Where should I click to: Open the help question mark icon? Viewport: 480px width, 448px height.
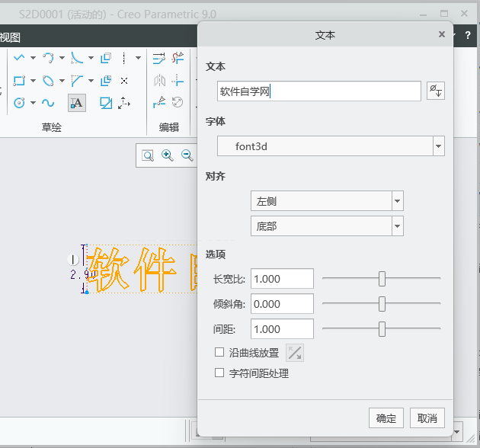pyautogui.click(x=468, y=35)
